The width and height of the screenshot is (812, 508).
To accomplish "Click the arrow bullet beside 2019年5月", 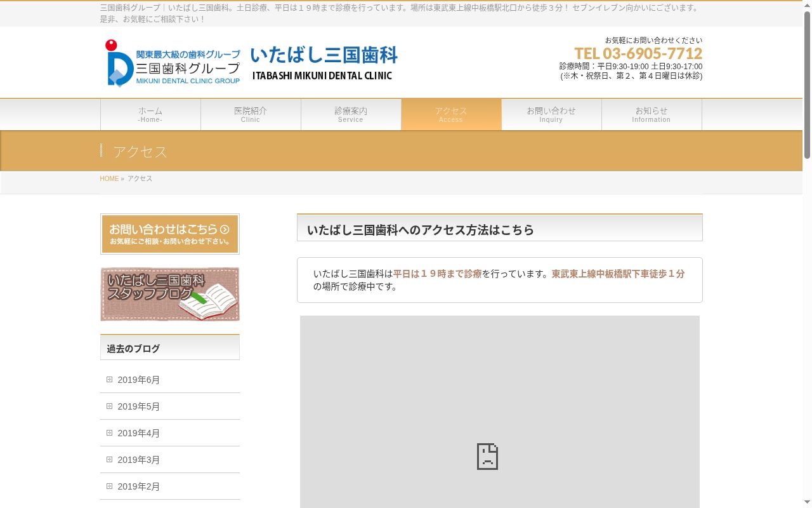I will point(109,406).
